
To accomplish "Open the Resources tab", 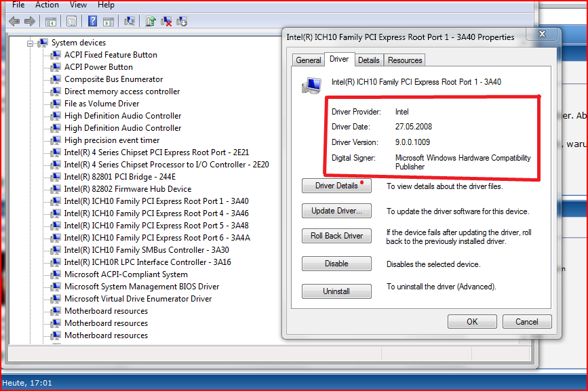I will tap(405, 60).
